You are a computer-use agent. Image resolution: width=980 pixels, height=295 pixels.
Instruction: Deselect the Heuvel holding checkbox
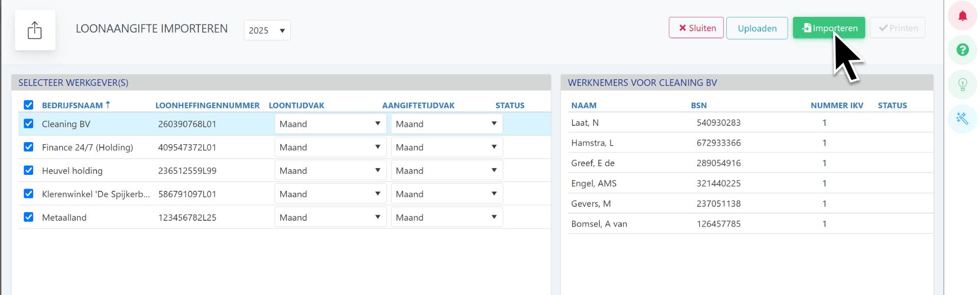pos(29,170)
